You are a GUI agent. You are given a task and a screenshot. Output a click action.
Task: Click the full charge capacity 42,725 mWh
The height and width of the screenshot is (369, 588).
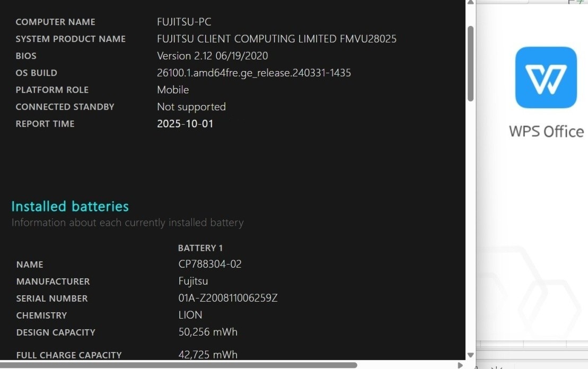tap(208, 354)
